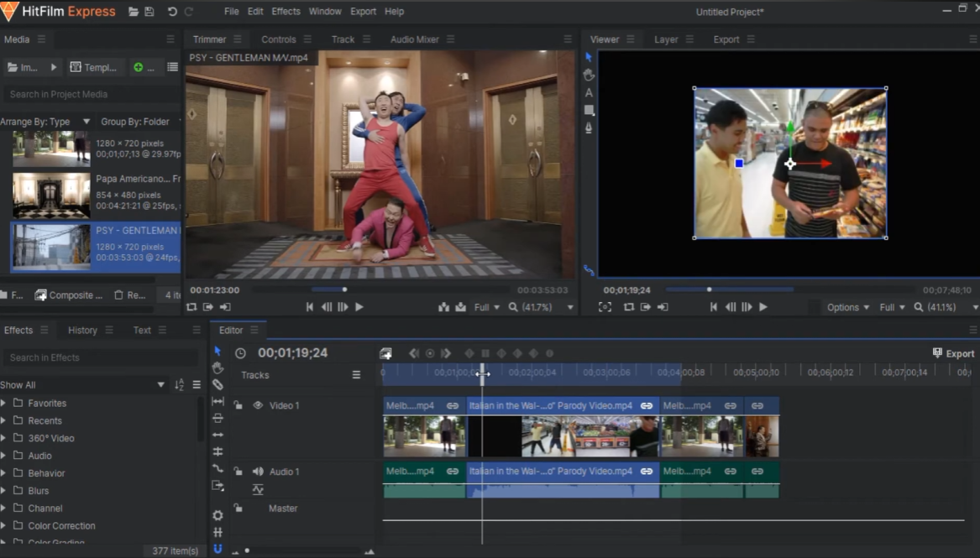The image size is (980, 558).
Task: Click the Trimmer playback scrub bar
Action: click(x=381, y=289)
